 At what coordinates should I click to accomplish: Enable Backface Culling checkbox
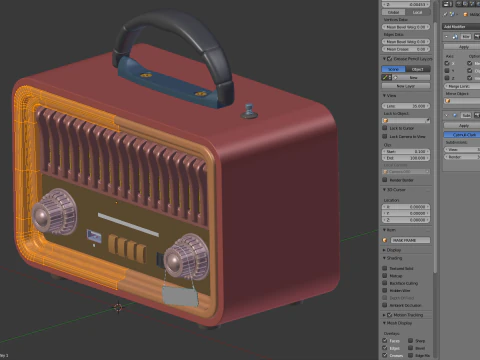[385, 283]
